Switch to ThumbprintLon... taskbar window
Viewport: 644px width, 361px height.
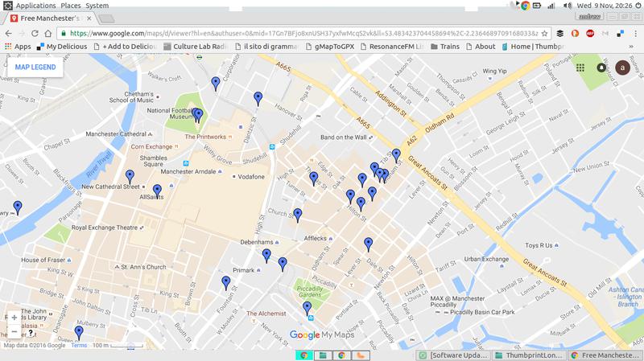(530, 355)
